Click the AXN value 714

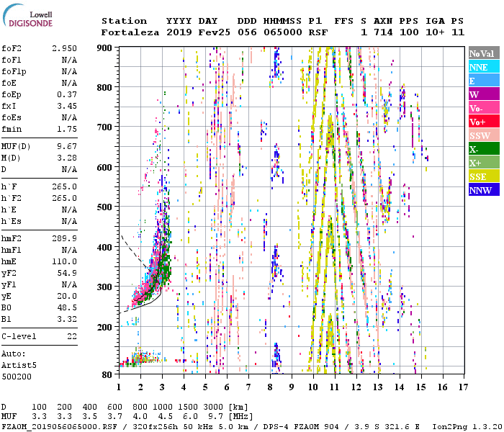(x=383, y=32)
